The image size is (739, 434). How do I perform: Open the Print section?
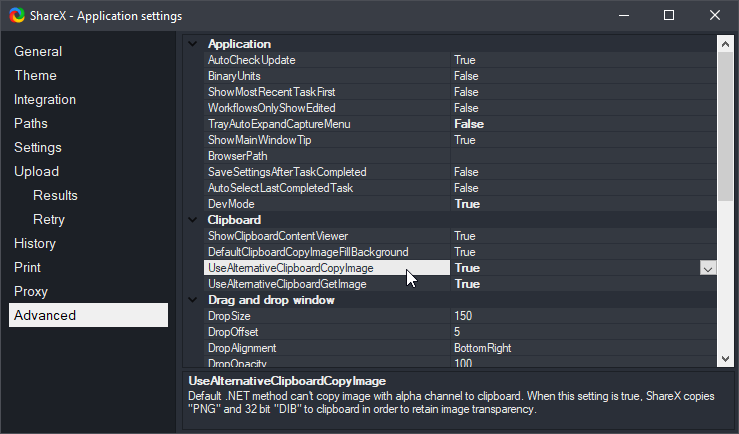[27, 268]
